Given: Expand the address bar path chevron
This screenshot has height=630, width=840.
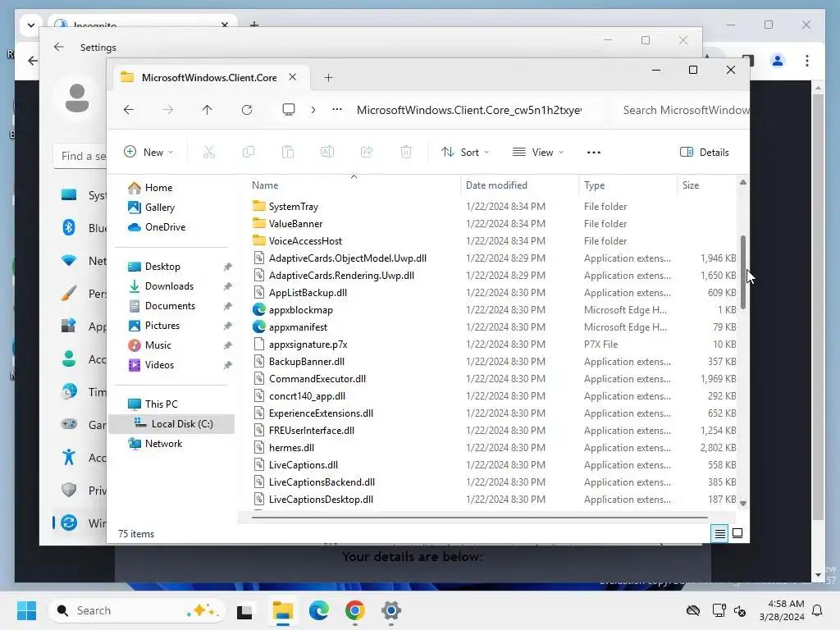Looking at the screenshot, I should 313,110.
